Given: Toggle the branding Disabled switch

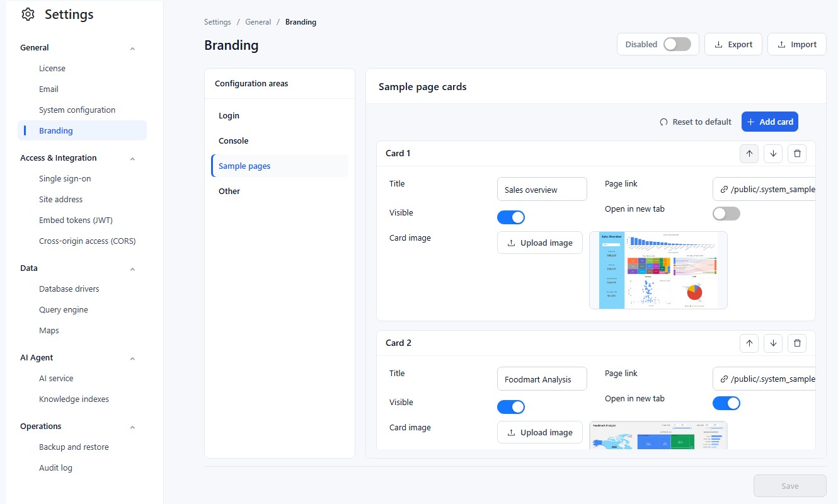Looking at the screenshot, I should 677,44.
